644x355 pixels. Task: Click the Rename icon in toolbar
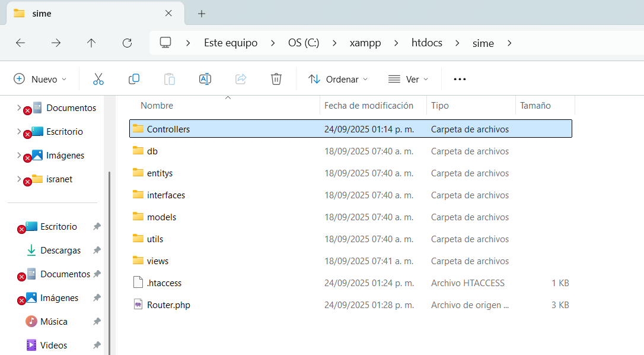point(205,79)
